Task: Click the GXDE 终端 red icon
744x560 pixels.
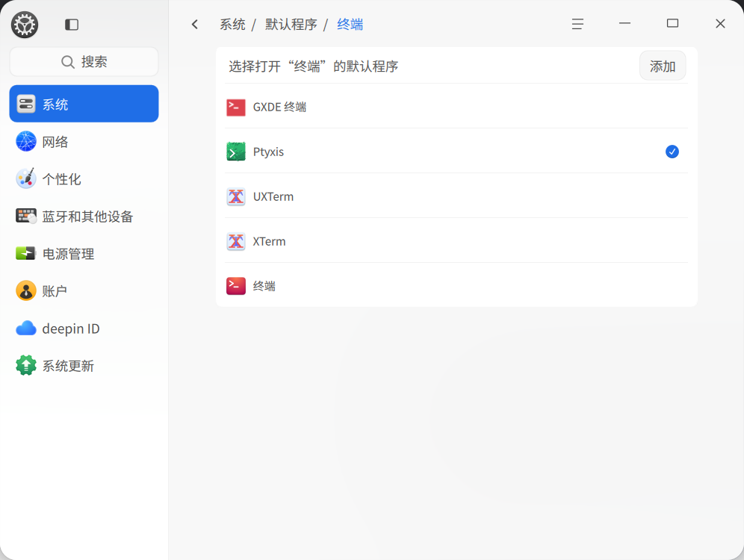Action: click(x=236, y=108)
